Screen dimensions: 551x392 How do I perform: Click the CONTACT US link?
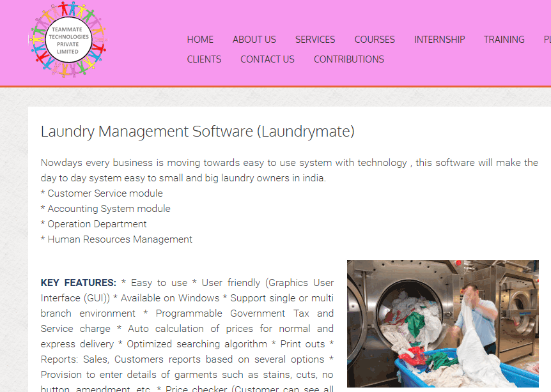(x=267, y=59)
